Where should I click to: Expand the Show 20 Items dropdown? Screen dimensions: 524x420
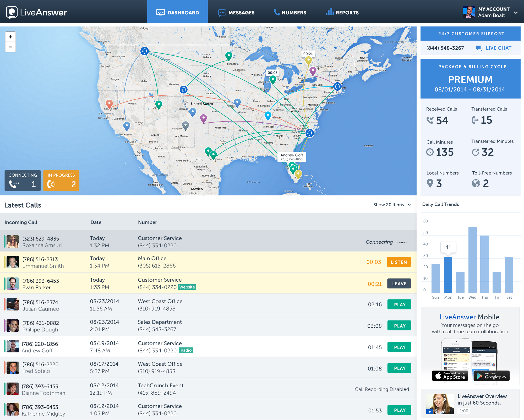point(392,205)
